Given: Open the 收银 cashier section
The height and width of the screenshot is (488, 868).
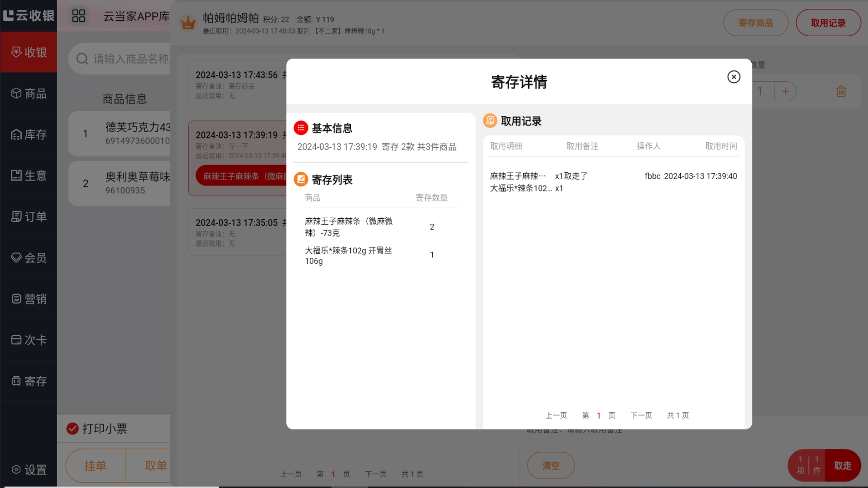Looking at the screenshot, I should click(x=29, y=52).
